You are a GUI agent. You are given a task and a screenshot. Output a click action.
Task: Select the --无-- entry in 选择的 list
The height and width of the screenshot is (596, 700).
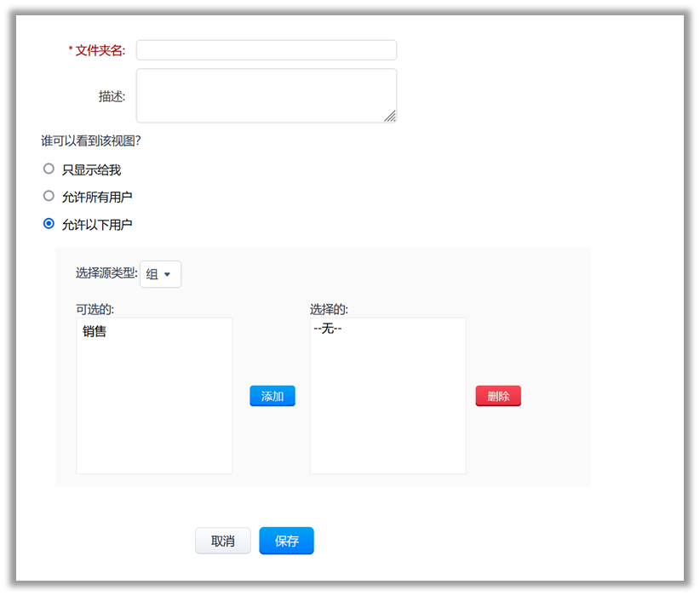tap(328, 328)
